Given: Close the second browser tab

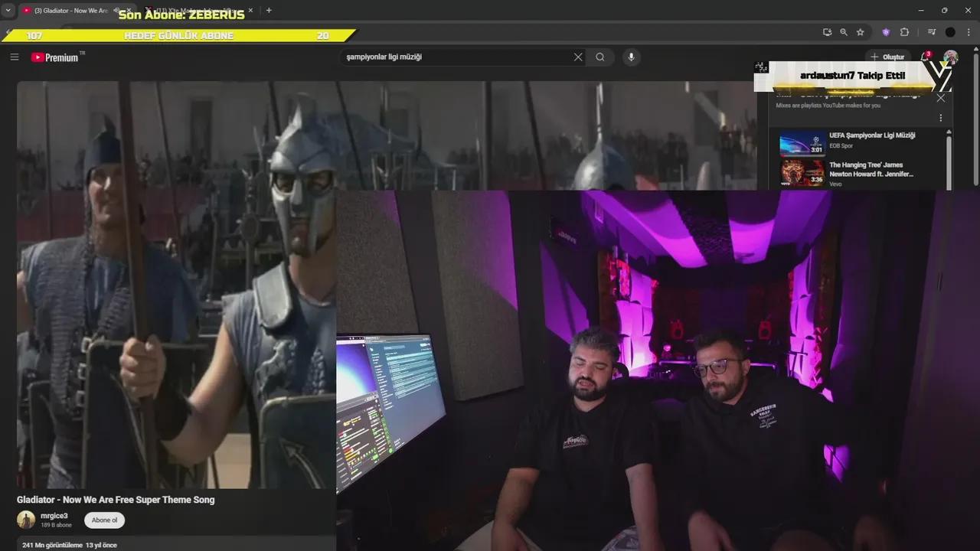Looking at the screenshot, I should [x=252, y=11].
